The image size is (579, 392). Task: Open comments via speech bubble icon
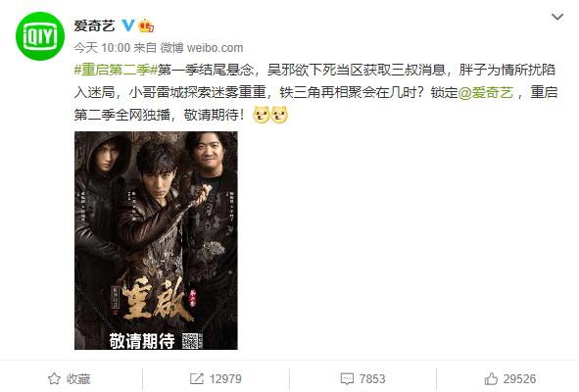coord(347,379)
